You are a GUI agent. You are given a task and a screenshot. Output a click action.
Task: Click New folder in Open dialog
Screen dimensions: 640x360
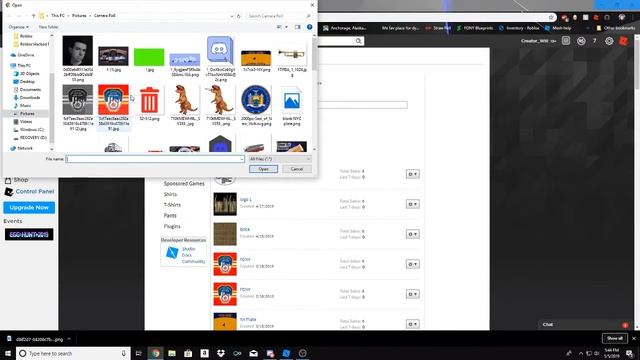(x=48, y=27)
